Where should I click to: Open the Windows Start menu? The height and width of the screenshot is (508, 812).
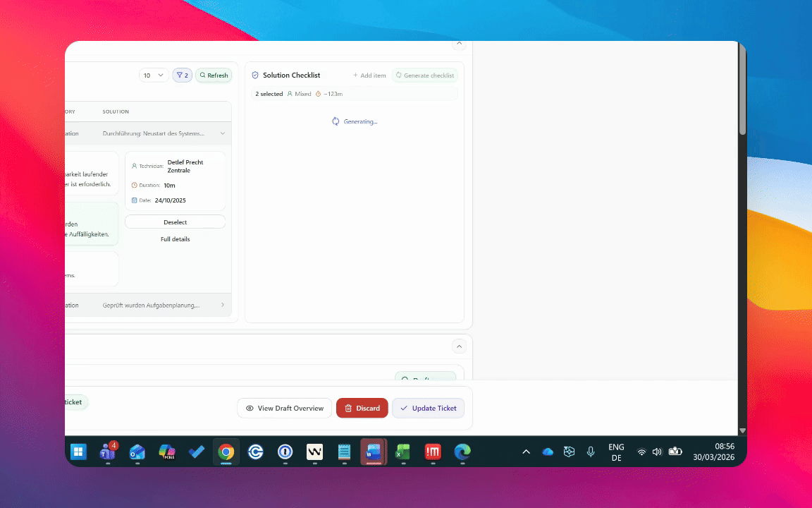pos(78,452)
